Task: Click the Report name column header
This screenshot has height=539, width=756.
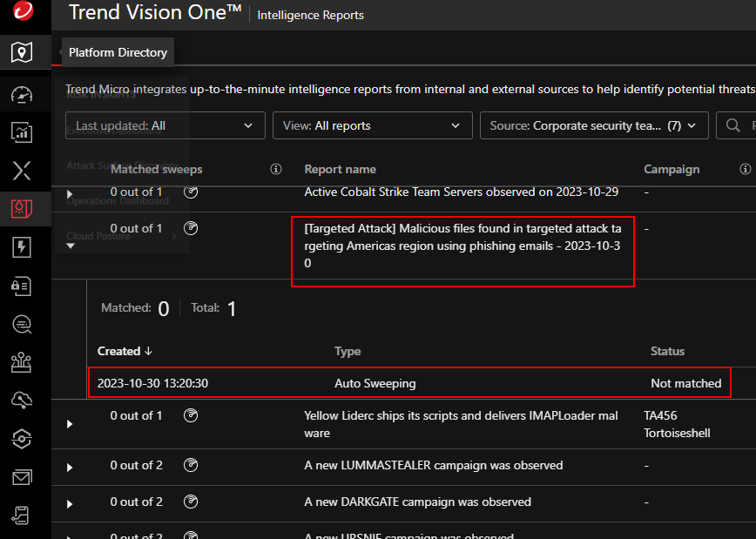Action: pos(340,169)
